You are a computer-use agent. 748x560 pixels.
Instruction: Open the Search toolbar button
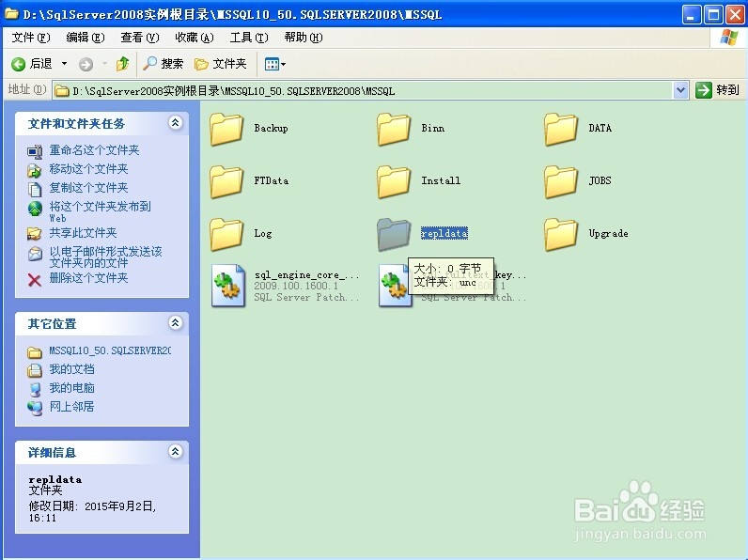[164, 64]
